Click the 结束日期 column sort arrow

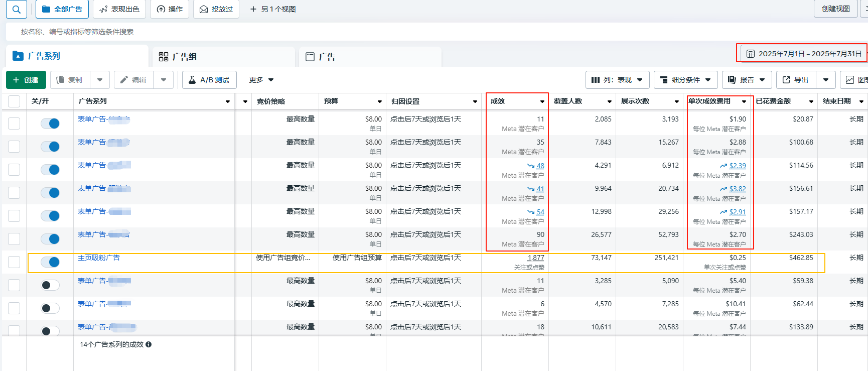click(861, 101)
